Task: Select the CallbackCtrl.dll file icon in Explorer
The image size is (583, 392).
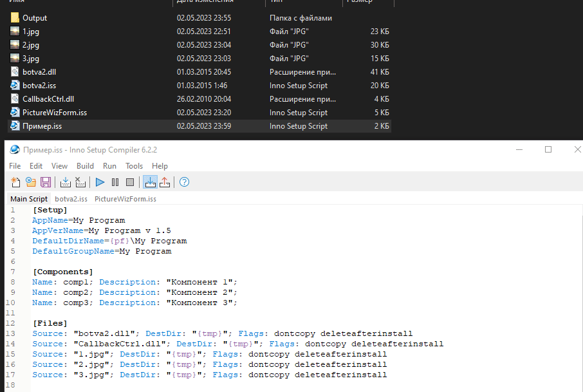Action: point(15,99)
